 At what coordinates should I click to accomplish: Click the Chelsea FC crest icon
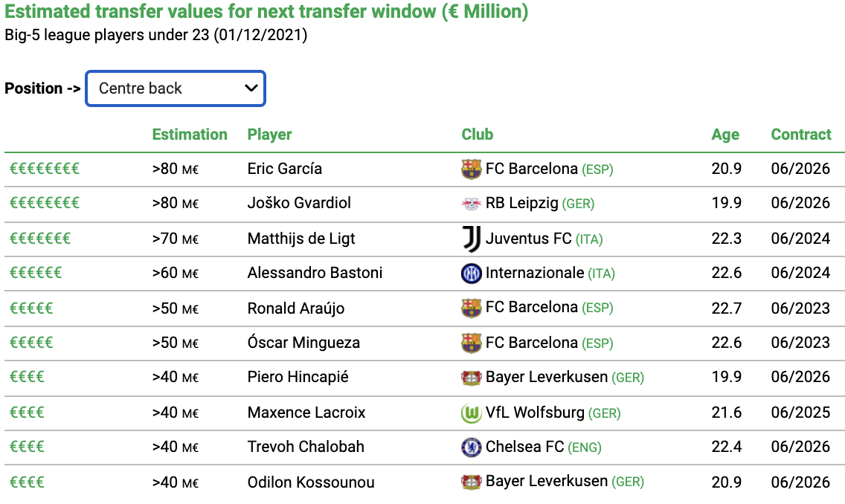pyautogui.click(x=472, y=448)
